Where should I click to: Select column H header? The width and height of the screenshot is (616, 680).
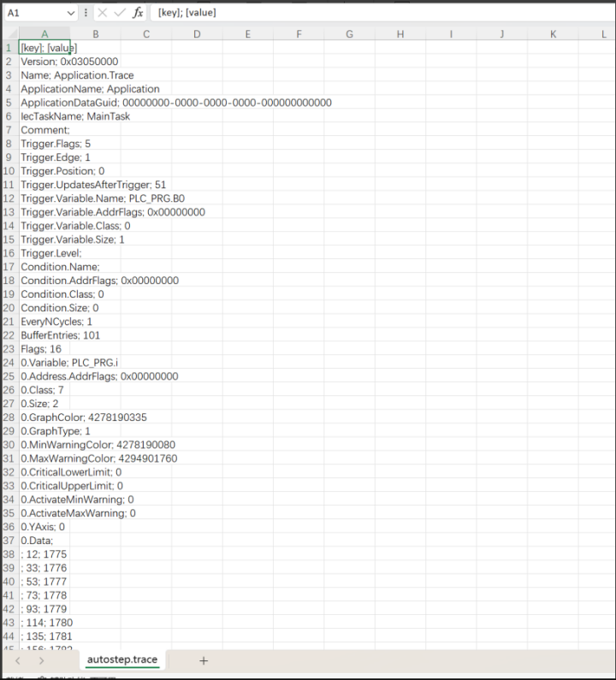click(400, 34)
